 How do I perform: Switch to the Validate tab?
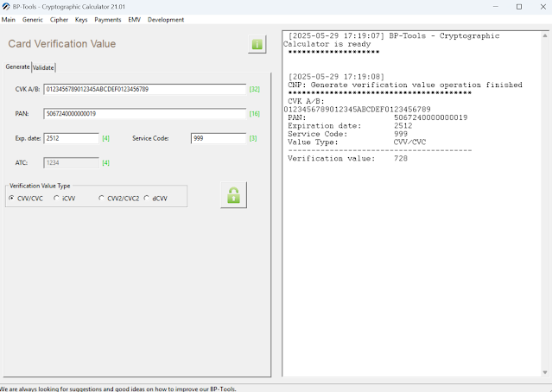[x=43, y=67]
